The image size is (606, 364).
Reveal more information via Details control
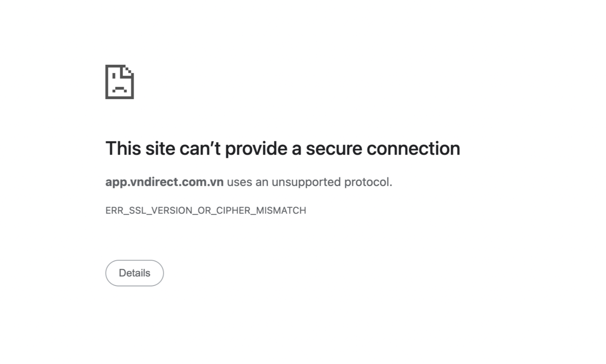134,273
